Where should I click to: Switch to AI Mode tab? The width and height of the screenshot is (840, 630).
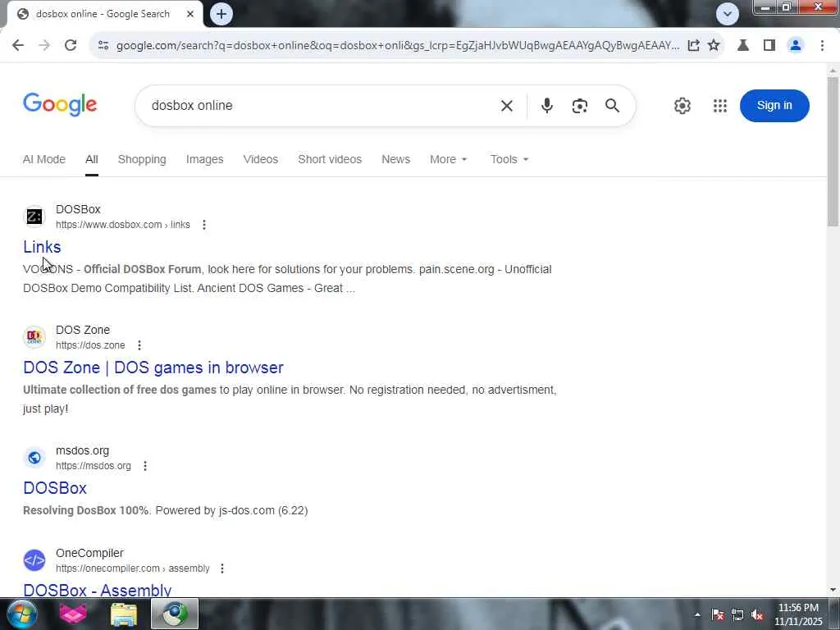[44, 159]
